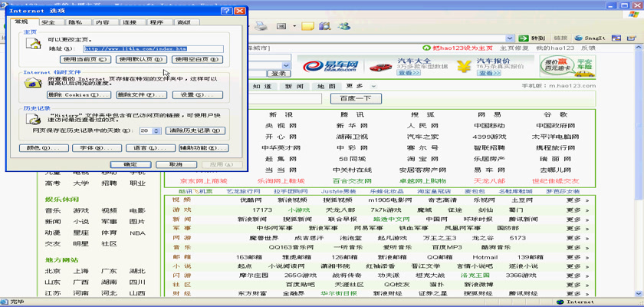Image resolution: width=644 pixels, height=307 pixels.
Task: Click the Baidu search input box
Action: [284, 99]
